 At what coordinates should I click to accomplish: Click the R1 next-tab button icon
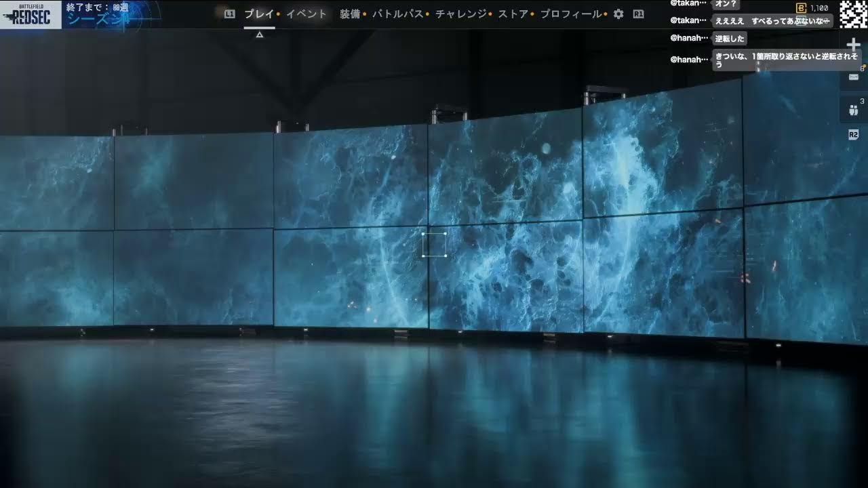638,14
